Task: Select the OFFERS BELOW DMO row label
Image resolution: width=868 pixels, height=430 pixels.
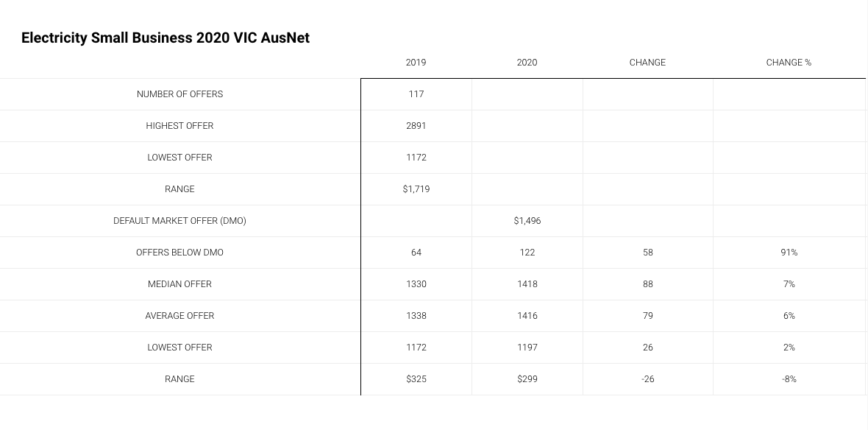Action: point(180,252)
